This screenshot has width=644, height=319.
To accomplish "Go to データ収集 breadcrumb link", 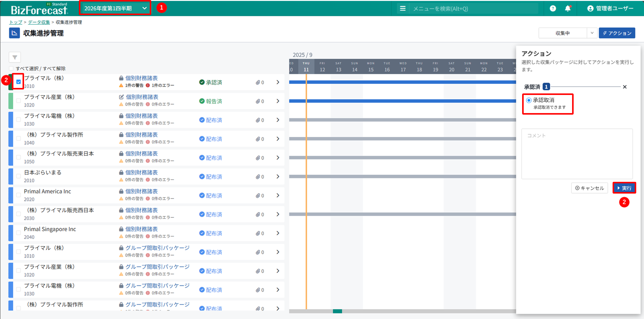I will (x=39, y=22).
